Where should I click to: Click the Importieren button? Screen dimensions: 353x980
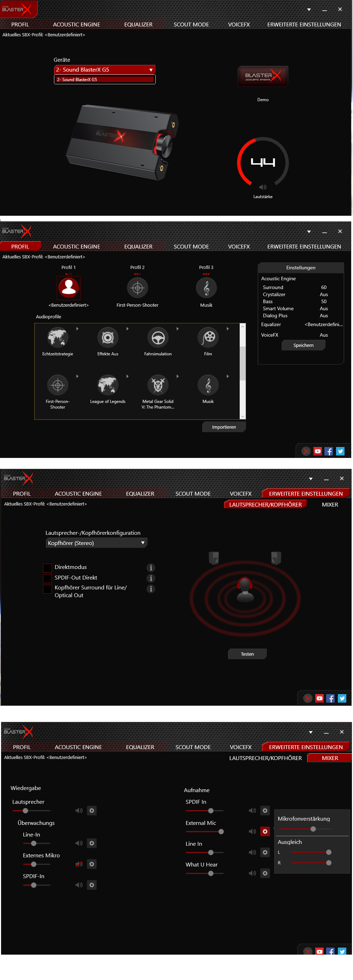tap(224, 427)
